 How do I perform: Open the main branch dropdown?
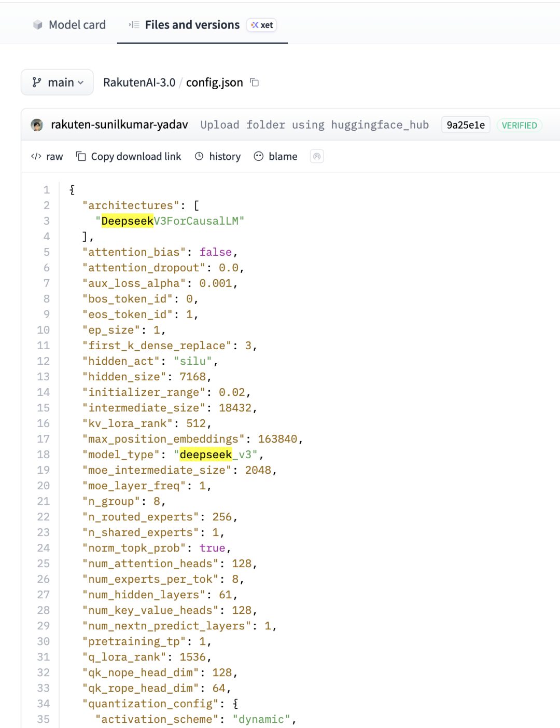[57, 83]
